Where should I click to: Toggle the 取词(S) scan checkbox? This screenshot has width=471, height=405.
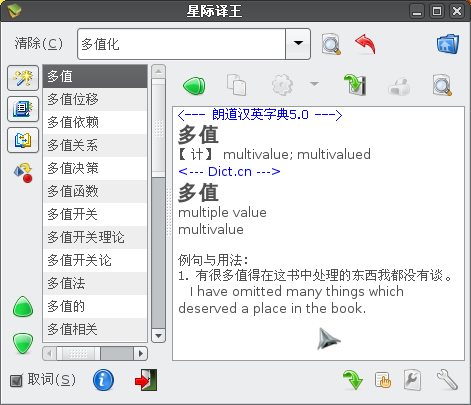click(16, 380)
